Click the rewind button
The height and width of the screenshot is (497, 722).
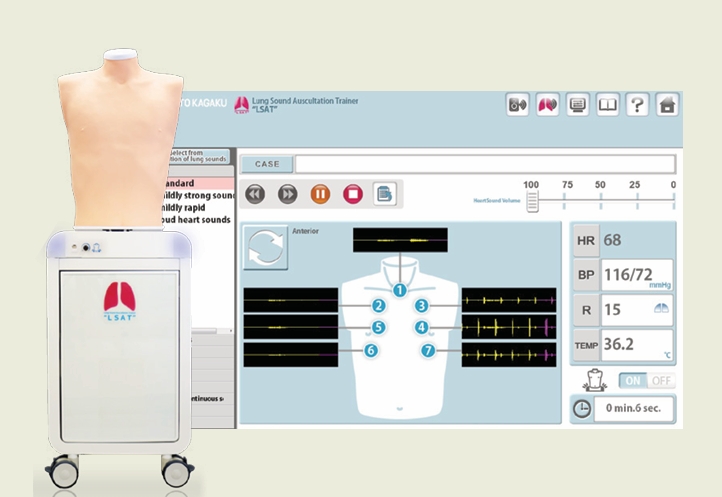[x=255, y=194]
